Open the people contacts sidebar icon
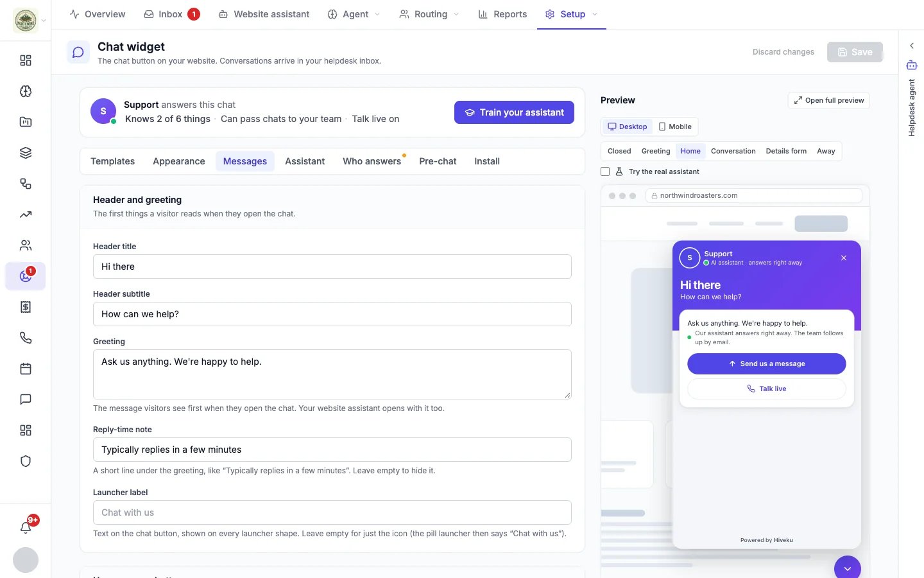 pos(26,245)
